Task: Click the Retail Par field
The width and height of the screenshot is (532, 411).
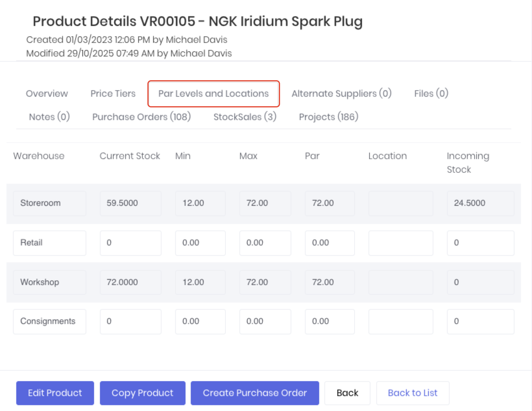Action: (330, 243)
